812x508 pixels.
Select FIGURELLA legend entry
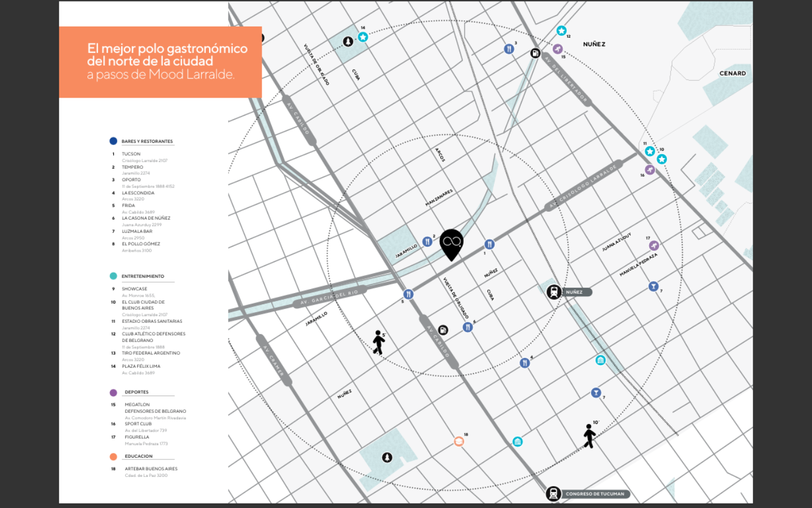[137, 437]
